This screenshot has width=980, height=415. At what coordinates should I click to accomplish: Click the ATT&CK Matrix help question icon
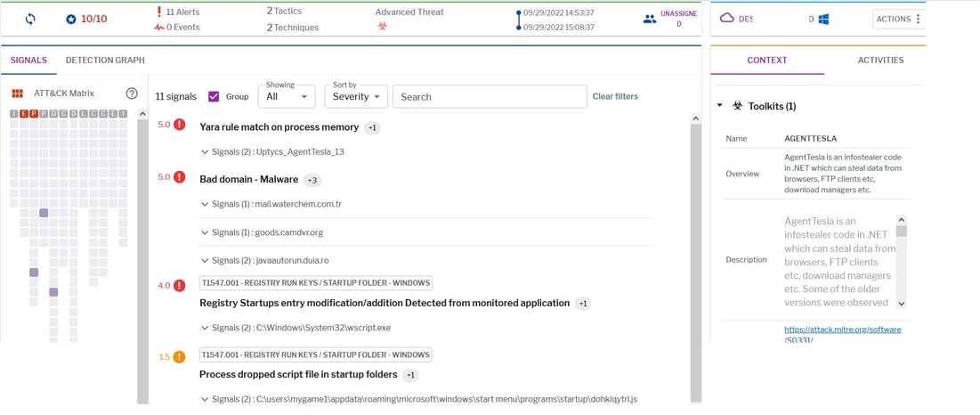coord(131,94)
